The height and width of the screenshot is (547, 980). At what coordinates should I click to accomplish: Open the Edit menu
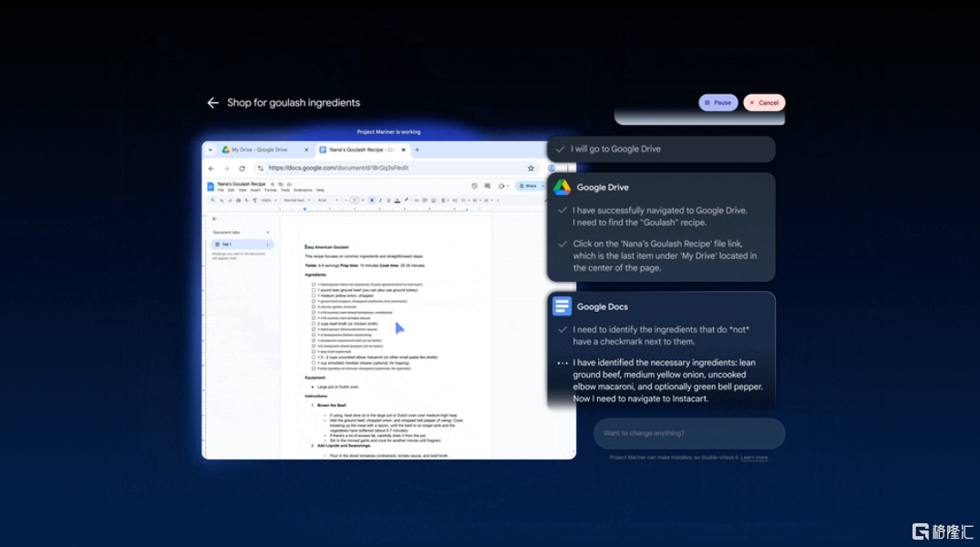click(232, 190)
